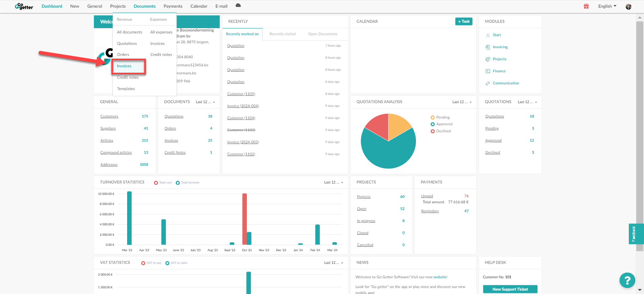
Task: Click the Finance module icon
Action: tap(488, 71)
